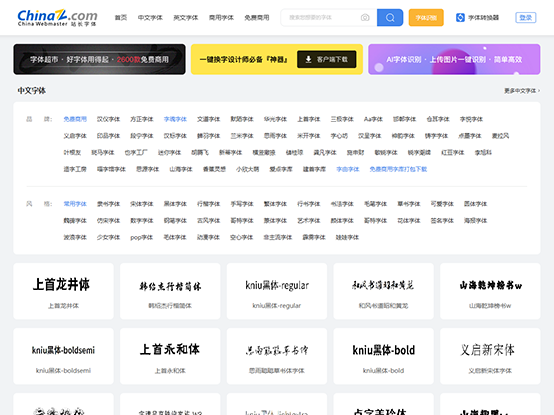
Task: Select the 少女字体 style filter
Action: tap(108, 237)
